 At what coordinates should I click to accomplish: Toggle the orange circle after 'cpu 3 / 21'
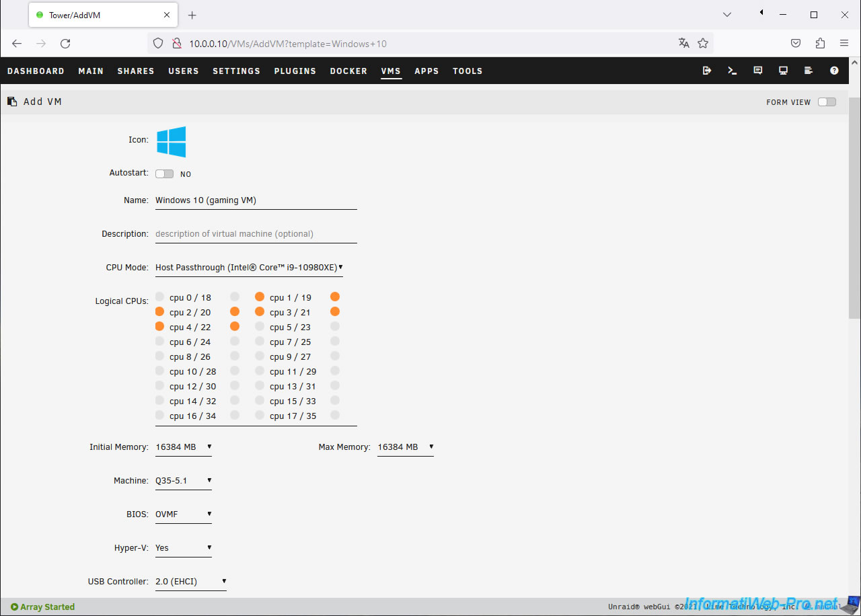(x=335, y=311)
